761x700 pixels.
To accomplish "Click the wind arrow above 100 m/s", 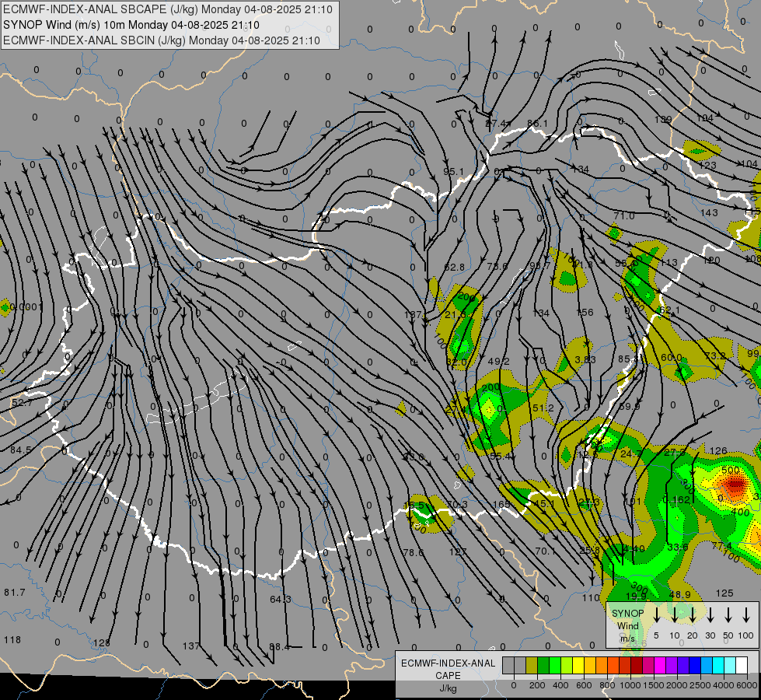I will point(746,614).
